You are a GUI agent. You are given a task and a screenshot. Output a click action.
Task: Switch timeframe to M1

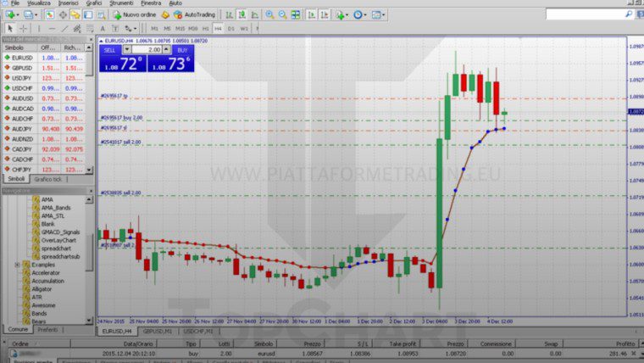[154, 28]
